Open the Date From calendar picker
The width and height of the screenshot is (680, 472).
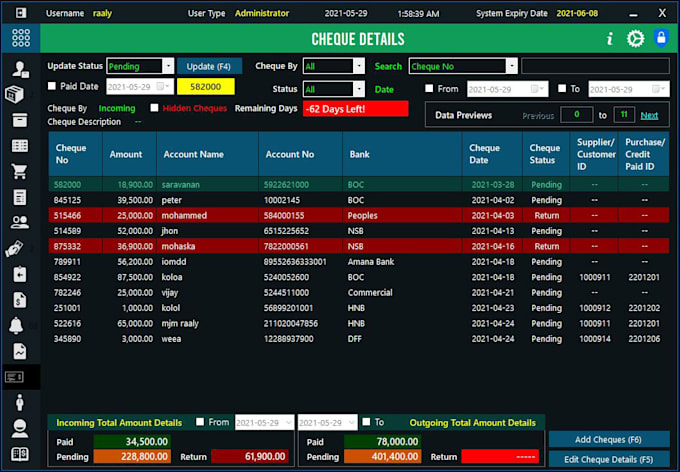click(538, 89)
